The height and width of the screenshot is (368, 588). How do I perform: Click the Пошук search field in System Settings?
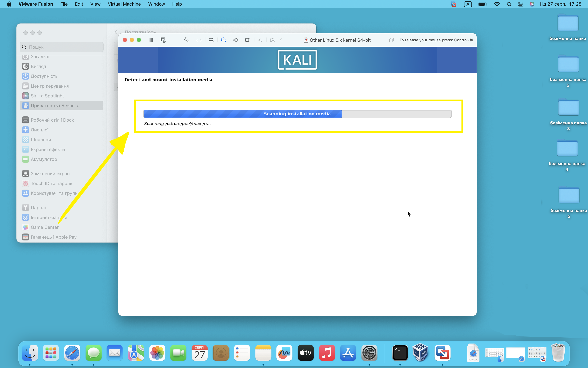61,47
